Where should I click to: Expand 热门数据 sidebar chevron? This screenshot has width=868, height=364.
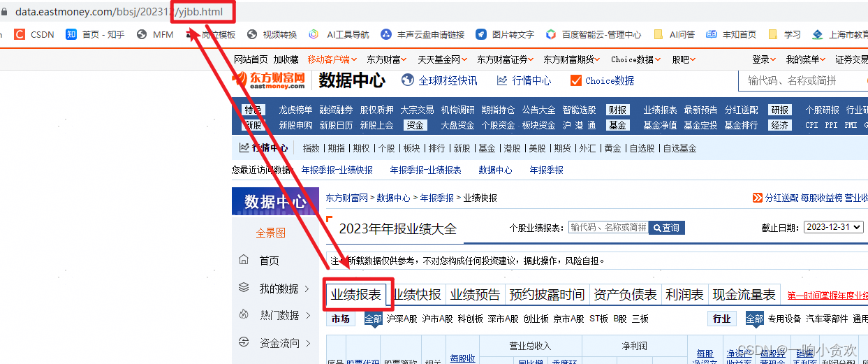click(307, 316)
